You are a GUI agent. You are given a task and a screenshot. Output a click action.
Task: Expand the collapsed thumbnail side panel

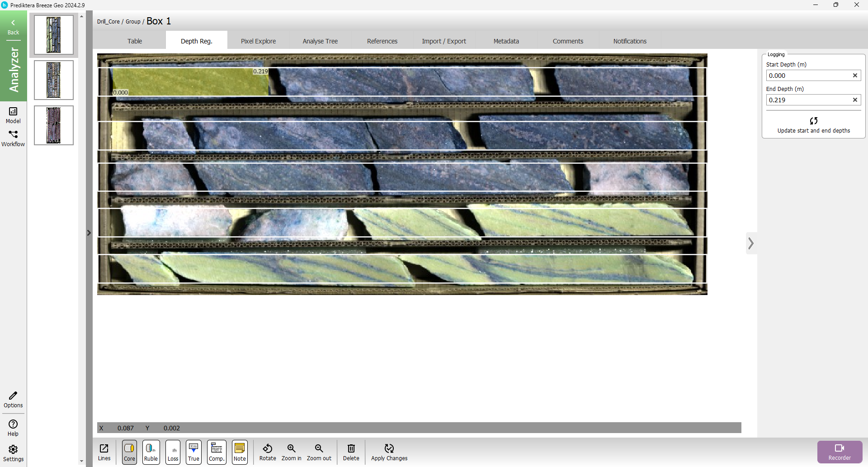tap(89, 233)
